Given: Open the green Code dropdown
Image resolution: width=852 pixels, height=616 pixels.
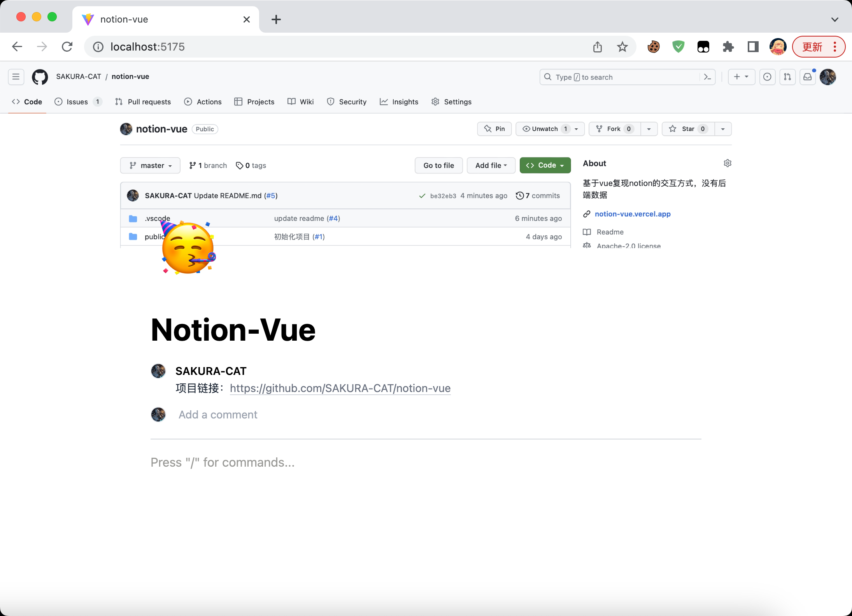Looking at the screenshot, I should (545, 165).
